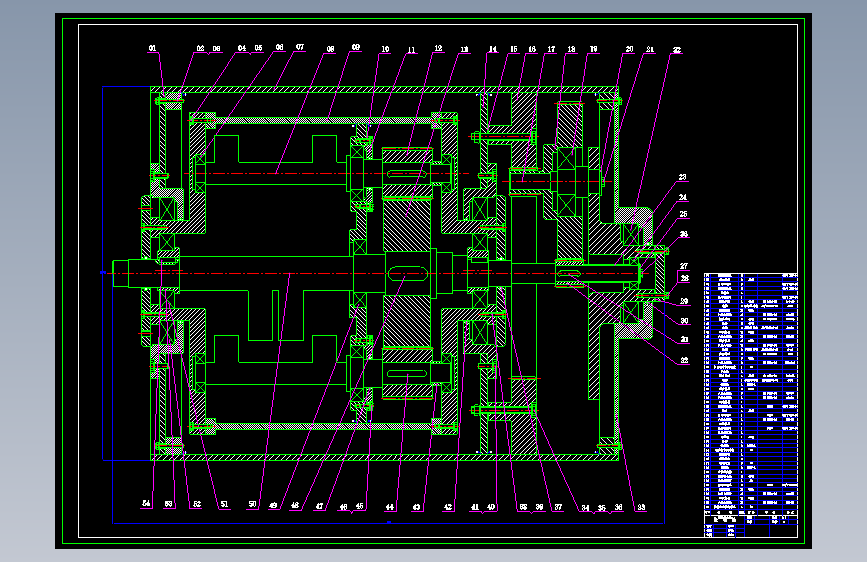Select part callout number 35
The width and height of the screenshot is (867, 562).
pyautogui.click(x=602, y=508)
